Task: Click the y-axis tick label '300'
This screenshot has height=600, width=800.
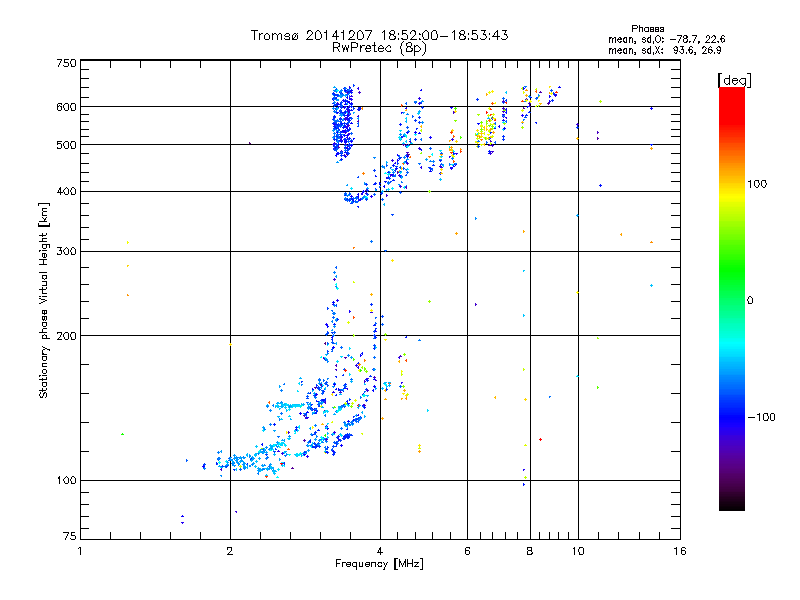Action: 66,252
